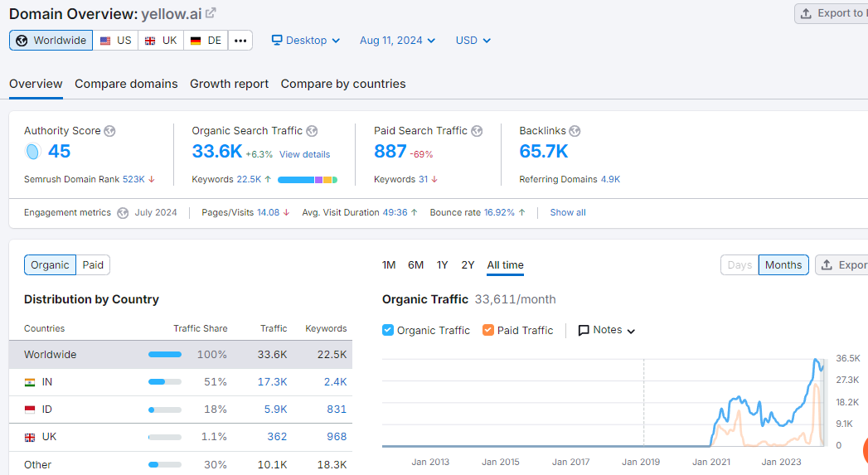Set chart granularity to Days
The height and width of the screenshot is (475, 868).
[739, 264]
